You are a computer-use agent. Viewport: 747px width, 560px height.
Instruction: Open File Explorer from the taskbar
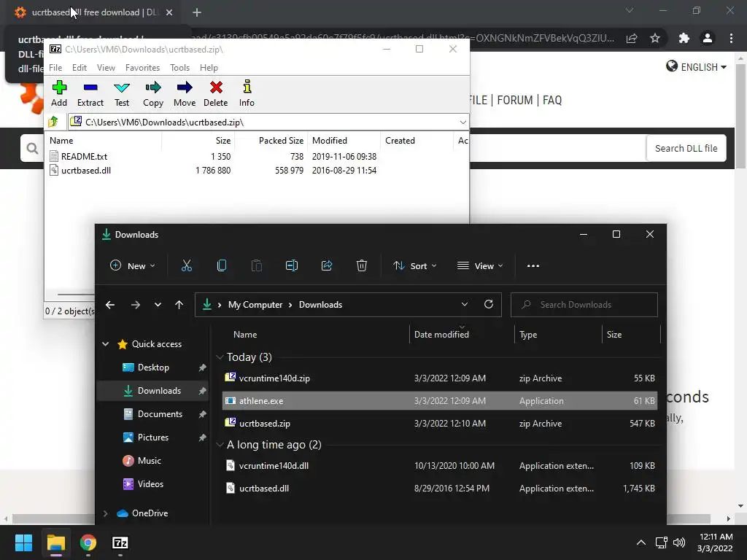tap(55, 542)
